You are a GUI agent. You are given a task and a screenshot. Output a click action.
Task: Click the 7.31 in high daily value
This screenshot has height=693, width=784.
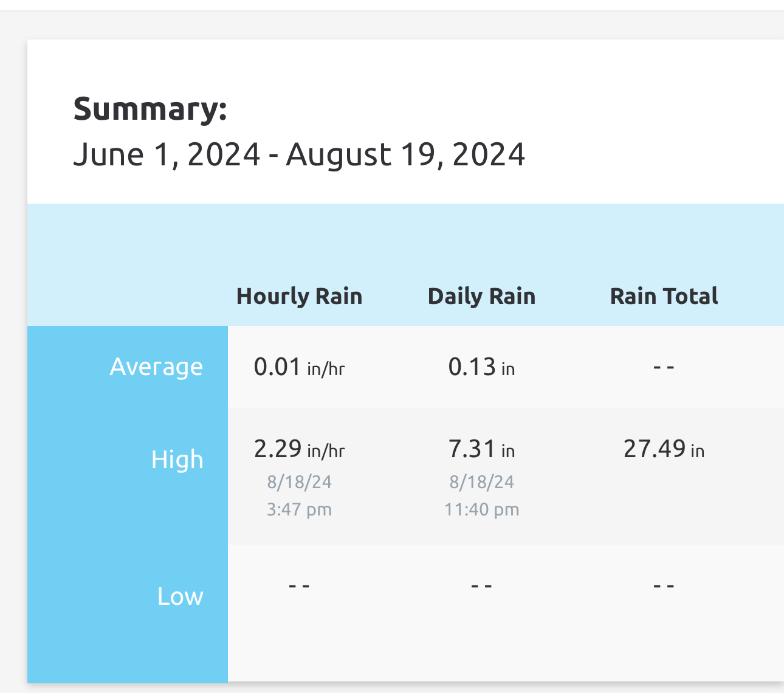(x=481, y=449)
